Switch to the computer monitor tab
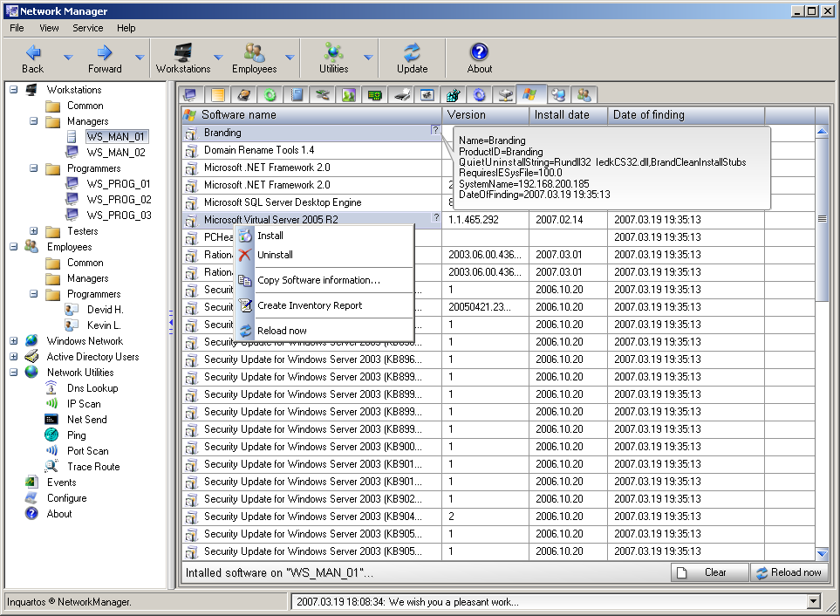 click(x=190, y=95)
